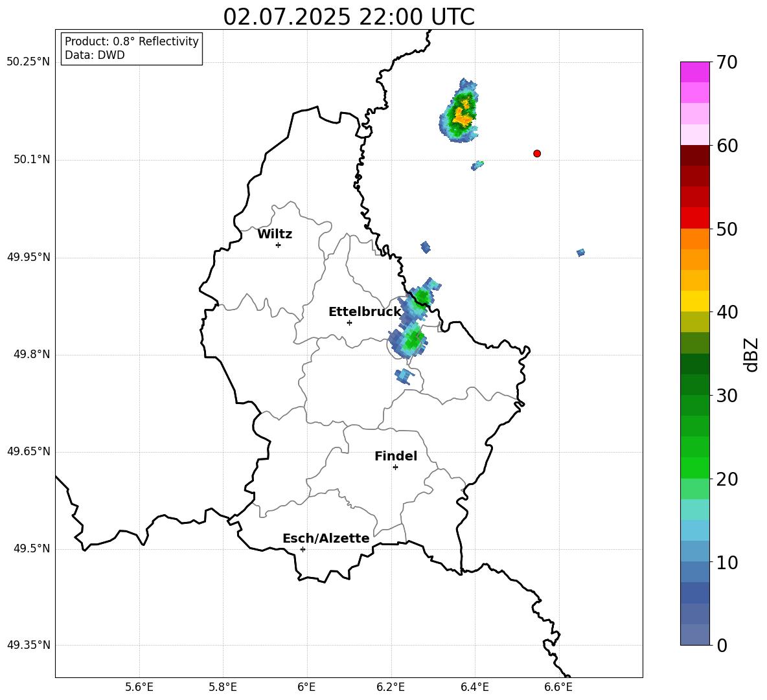
Task: Click the 'Product: 0.8° Reflectivity' text
Action: 132,41
